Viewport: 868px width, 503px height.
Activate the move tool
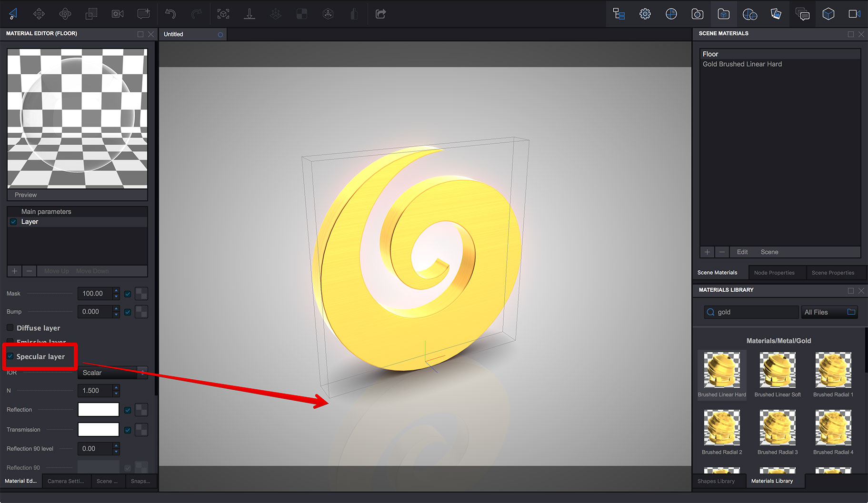pos(39,14)
